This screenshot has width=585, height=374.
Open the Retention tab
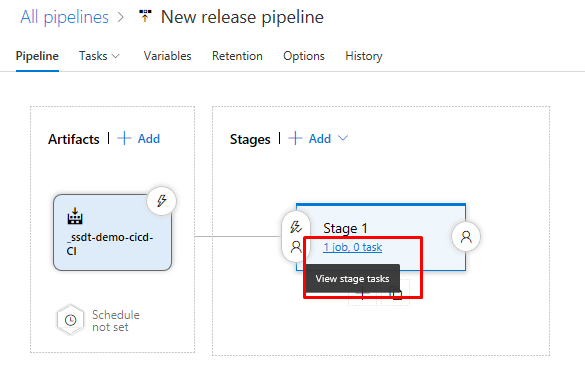point(237,56)
